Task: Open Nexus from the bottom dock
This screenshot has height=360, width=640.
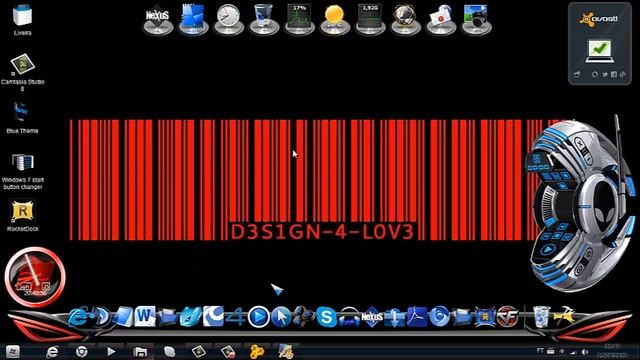Action: click(372, 317)
